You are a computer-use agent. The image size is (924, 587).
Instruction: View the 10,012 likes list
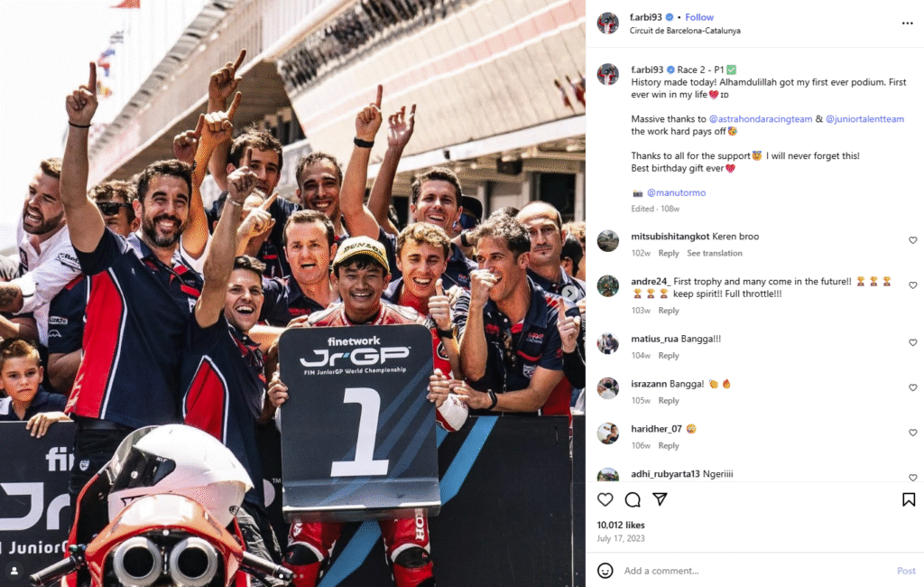click(621, 525)
